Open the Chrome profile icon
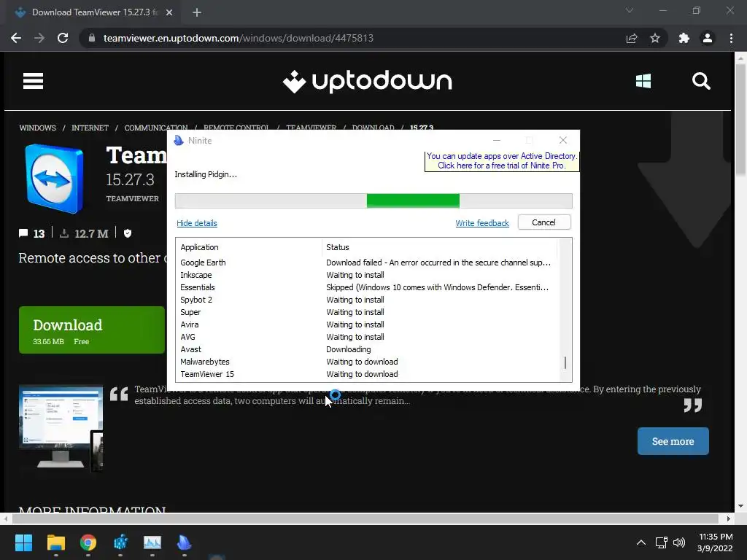 pos(708,38)
